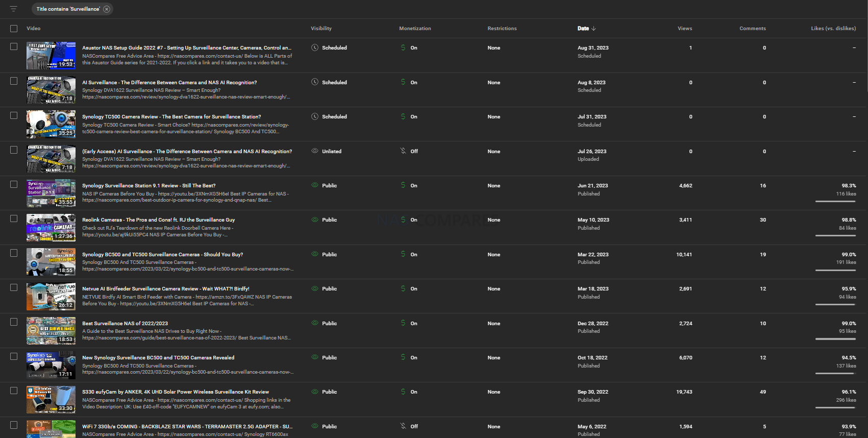Screen dimensions: 868x438
Task: Open visibility options for S330 eufyCam video
Action: [x=330, y=392]
